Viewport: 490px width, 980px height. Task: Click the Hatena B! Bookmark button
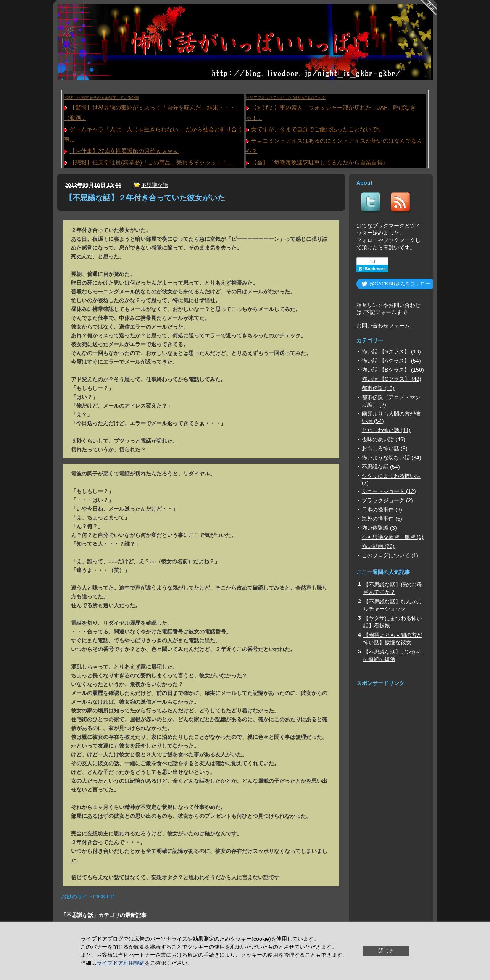click(x=372, y=269)
